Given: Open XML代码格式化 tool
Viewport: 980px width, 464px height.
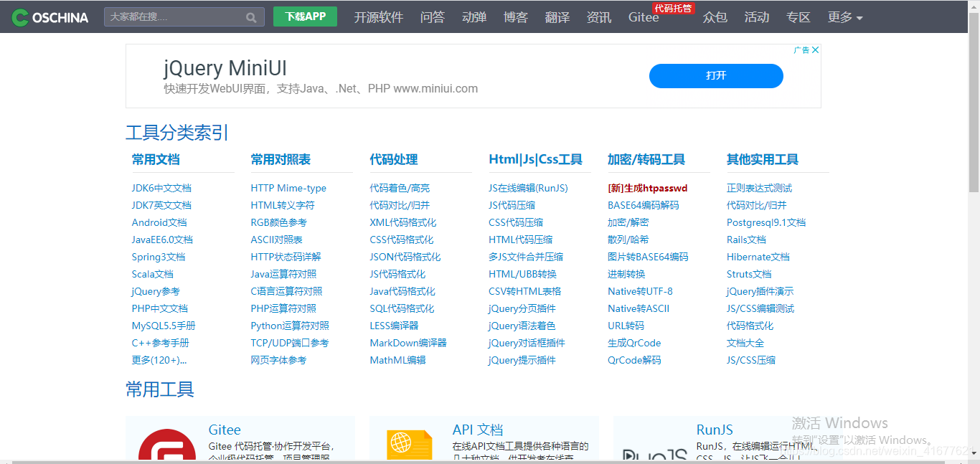Looking at the screenshot, I should click(402, 222).
